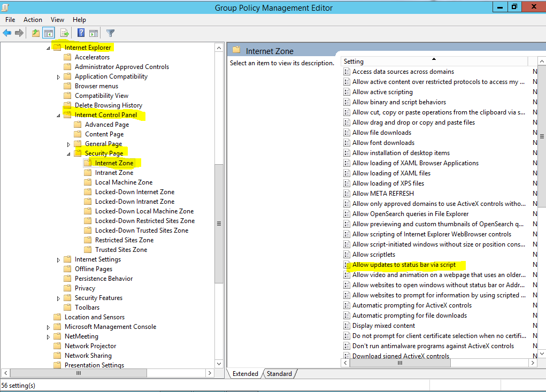Viewport: 546px width, 392px height.
Task: Click the Up one level folder icon
Action: 35,33
